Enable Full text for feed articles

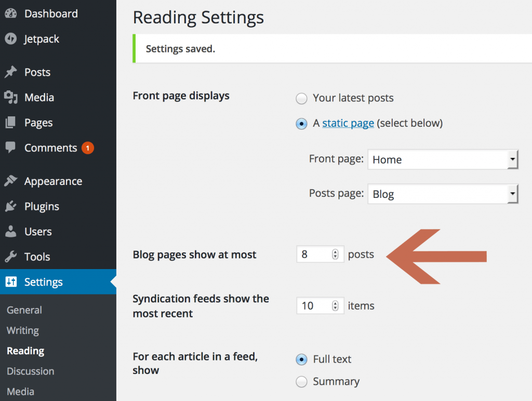tap(301, 359)
